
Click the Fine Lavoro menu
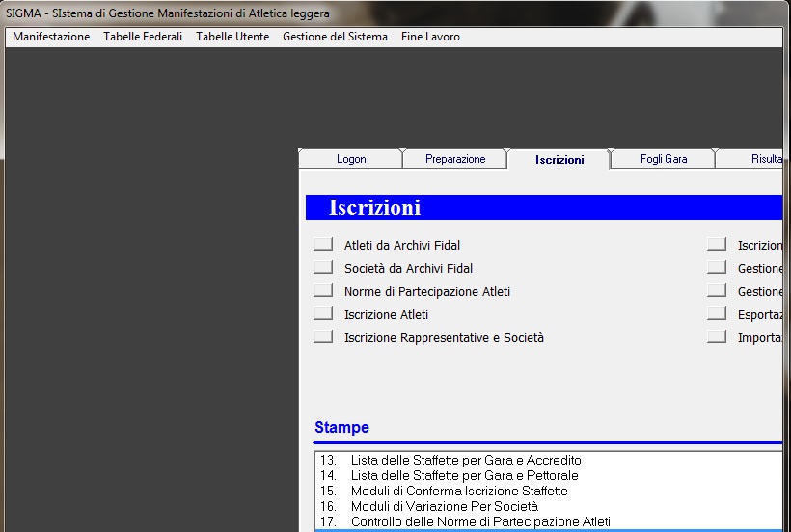point(430,37)
